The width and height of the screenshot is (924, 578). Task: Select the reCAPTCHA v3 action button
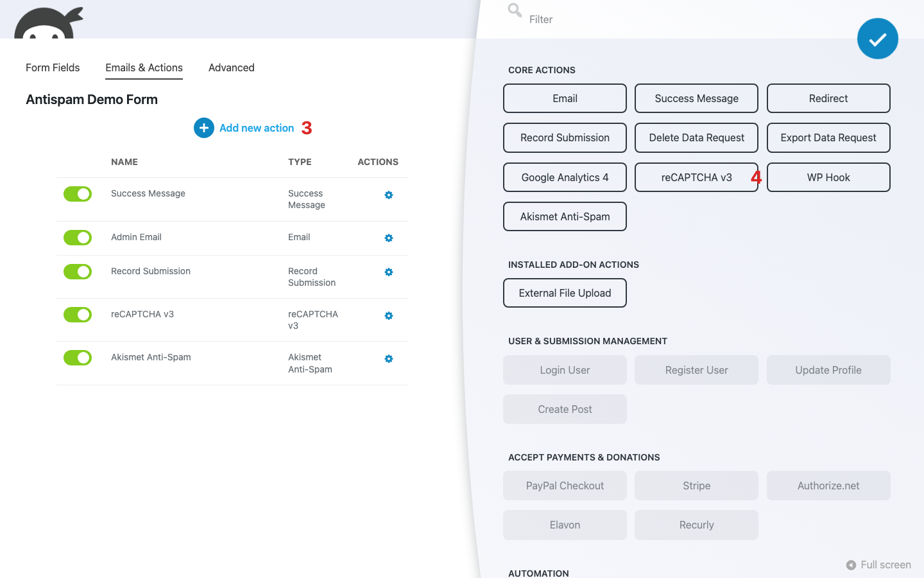pyautogui.click(x=696, y=177)
